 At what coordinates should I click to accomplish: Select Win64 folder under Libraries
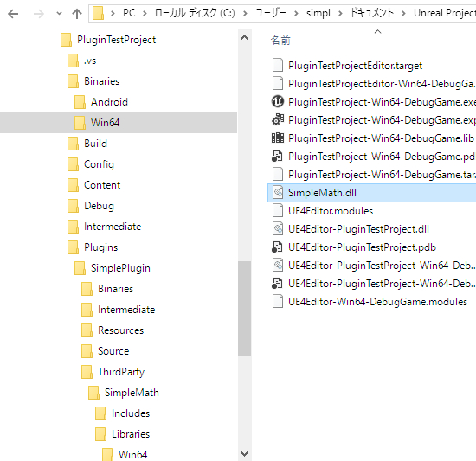(132, 455)
